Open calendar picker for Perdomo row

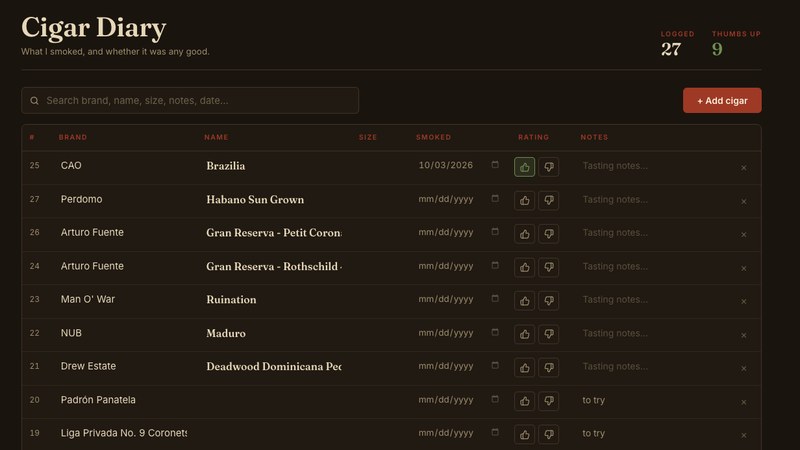(495, 198)
